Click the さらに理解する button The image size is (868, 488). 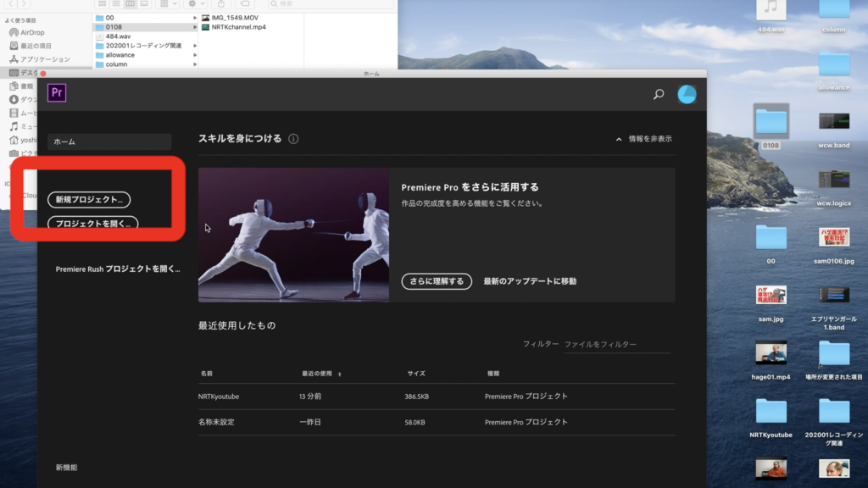(437, 281)
